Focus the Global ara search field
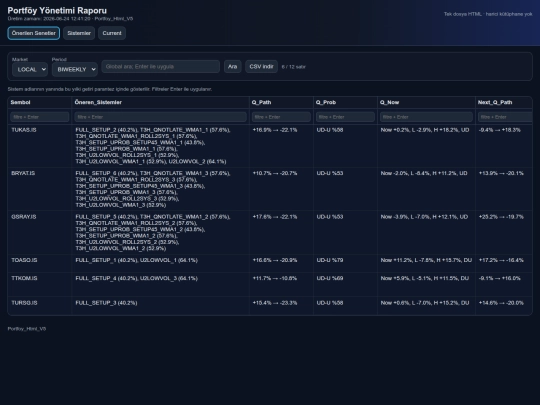Image resolution: width=540 pixels, height=405 pixels. (x=160, y=66)
